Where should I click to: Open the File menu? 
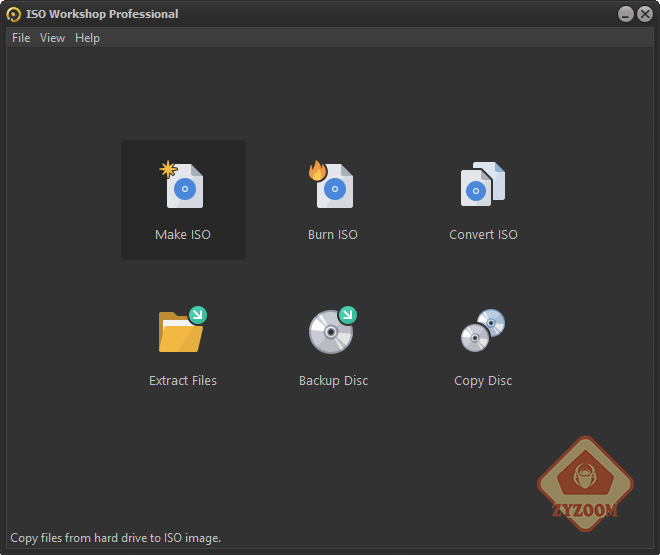(x=21, y=38)
